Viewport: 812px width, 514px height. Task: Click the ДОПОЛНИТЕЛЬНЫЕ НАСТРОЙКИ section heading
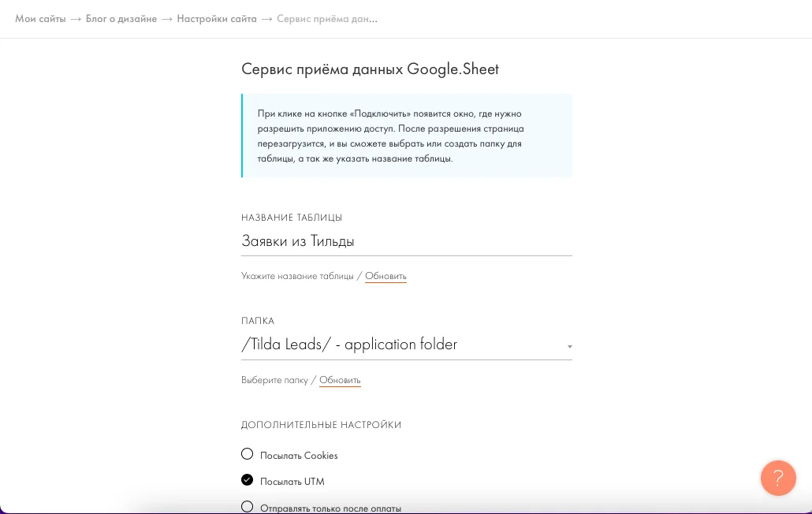tap(321, 425)
